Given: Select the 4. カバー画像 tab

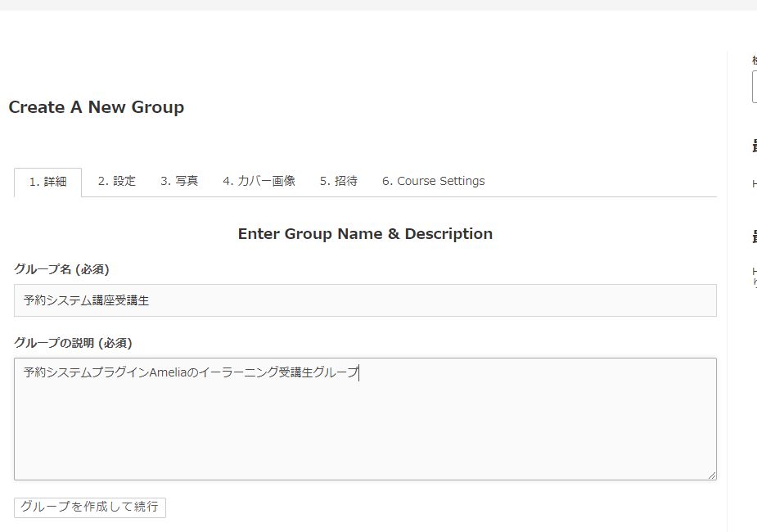Looking at the screenshot, I should pyautogui.click(x=259, y=181).
